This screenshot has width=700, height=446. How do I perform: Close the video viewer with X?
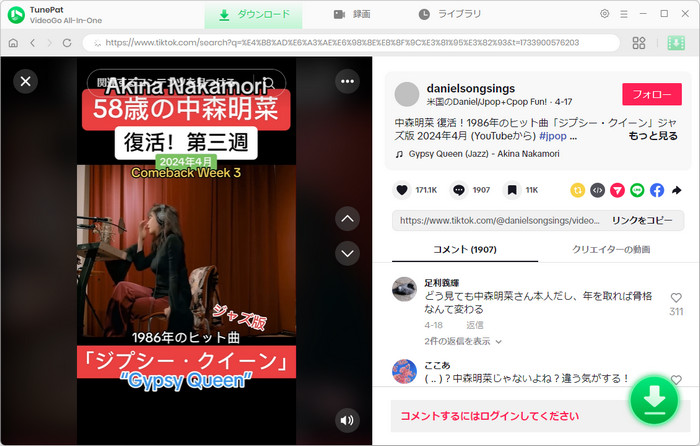click(x=25, y=81)
